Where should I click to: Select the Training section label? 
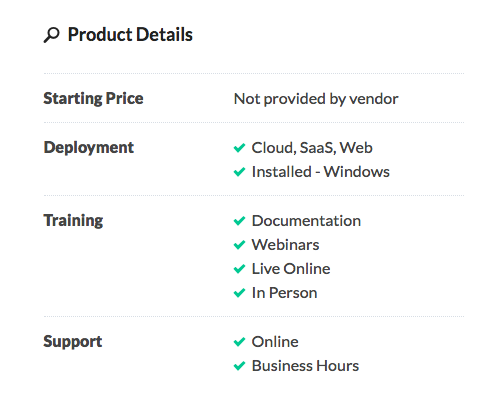[x=73, y=221]
